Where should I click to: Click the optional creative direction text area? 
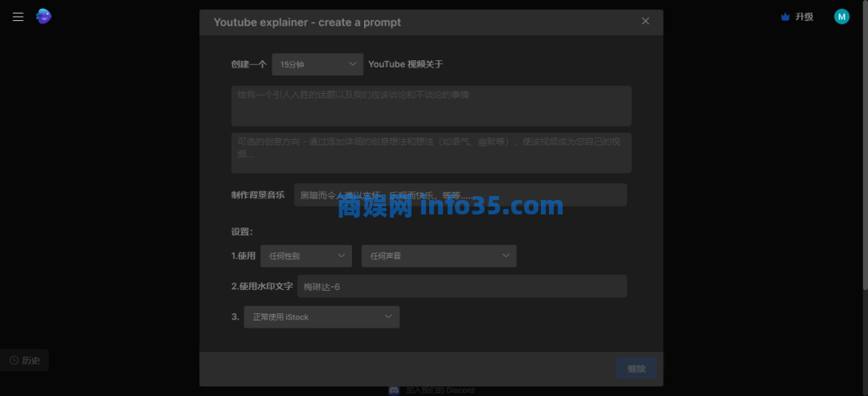tap(432, 153)
